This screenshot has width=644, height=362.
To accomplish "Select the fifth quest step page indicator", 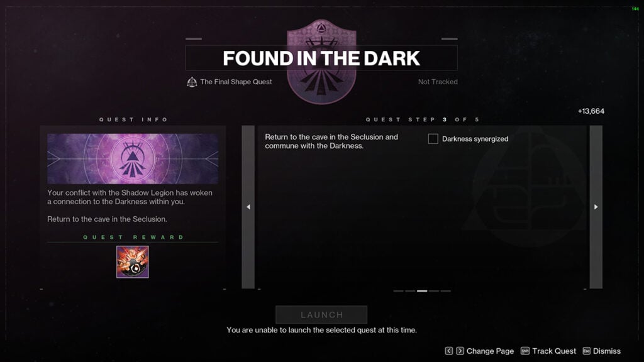I will tap(446, 291).
